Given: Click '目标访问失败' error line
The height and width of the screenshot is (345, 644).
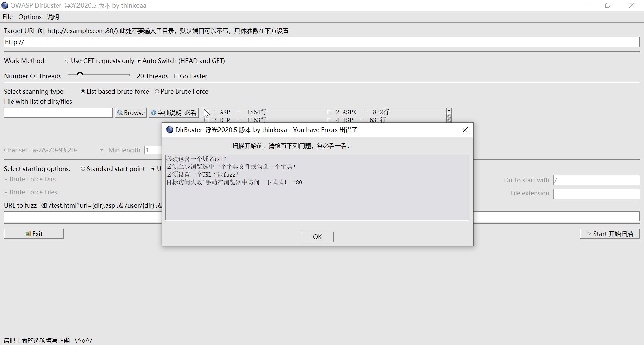Looking at the screenshot, I should click(x=234, y=182).
